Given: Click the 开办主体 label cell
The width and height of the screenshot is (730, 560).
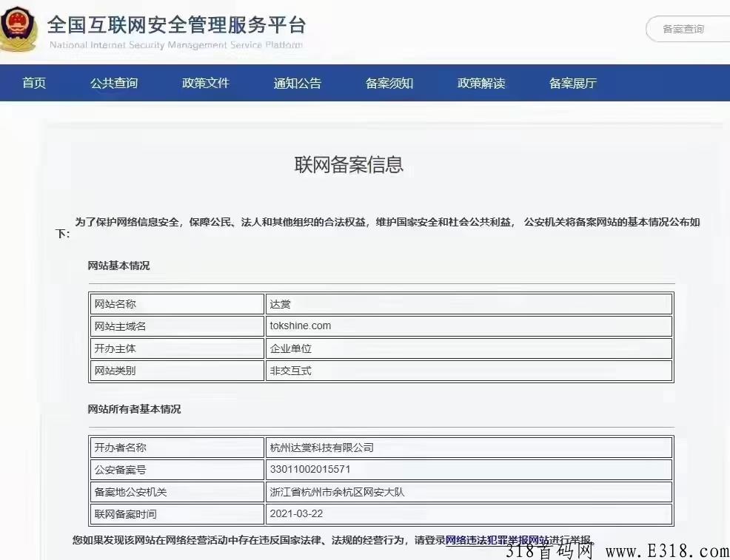Looking at the screenshot, I should [x=177, y=348].
